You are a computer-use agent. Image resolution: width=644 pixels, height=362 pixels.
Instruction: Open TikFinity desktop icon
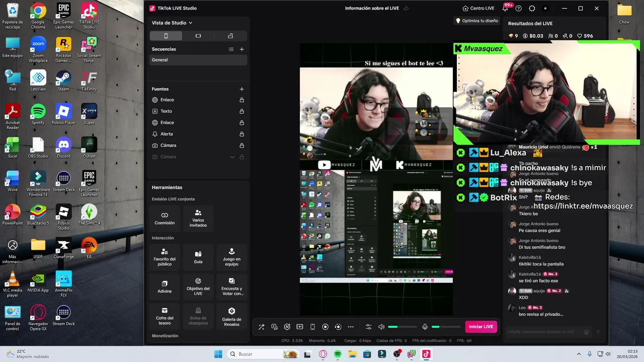(x=89, y=80)
